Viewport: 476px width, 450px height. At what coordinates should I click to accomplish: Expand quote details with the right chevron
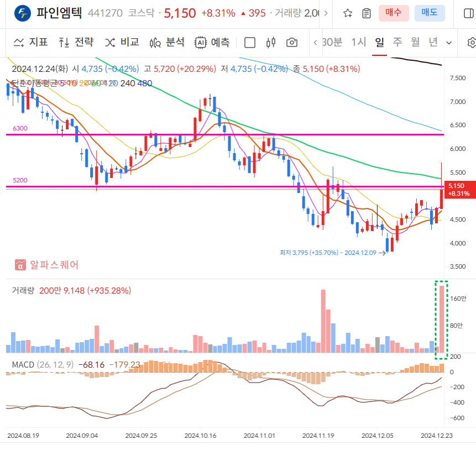tap(326, 13)
